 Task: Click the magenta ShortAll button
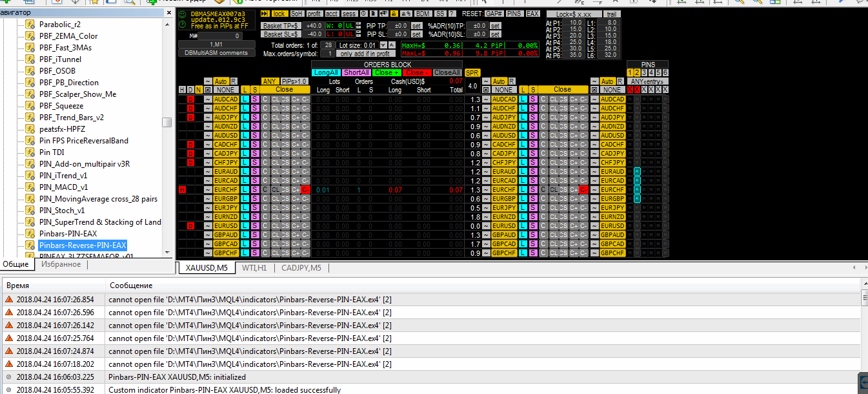(356, 73)
